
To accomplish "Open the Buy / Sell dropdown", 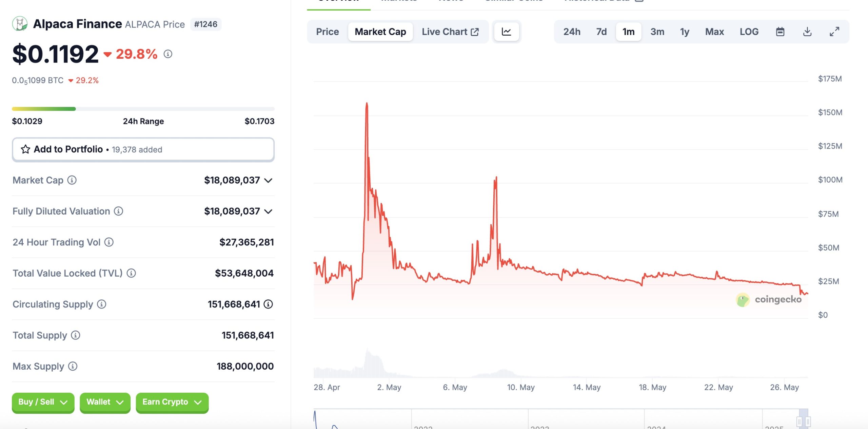I will (43, 402).
